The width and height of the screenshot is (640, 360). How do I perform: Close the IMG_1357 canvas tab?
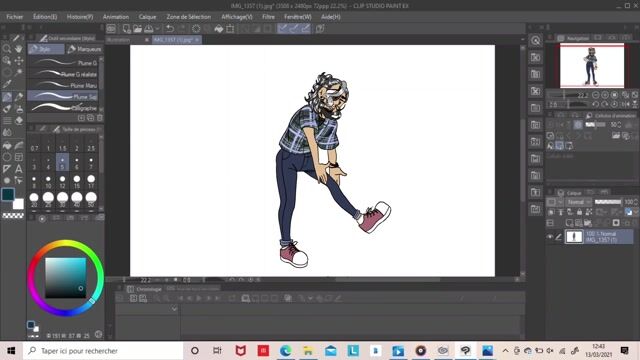(197, 40)
